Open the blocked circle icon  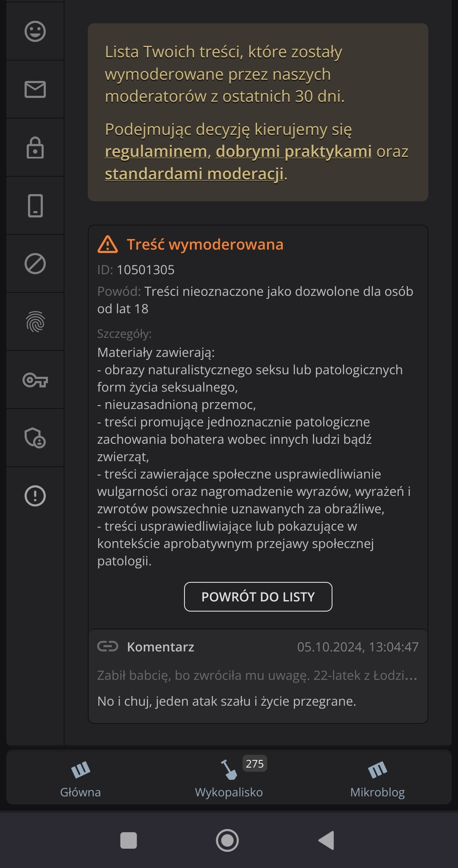pos(35,264)
